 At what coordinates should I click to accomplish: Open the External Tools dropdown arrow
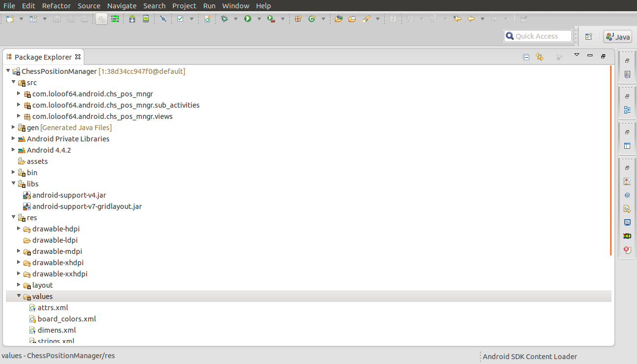point(283,19)
